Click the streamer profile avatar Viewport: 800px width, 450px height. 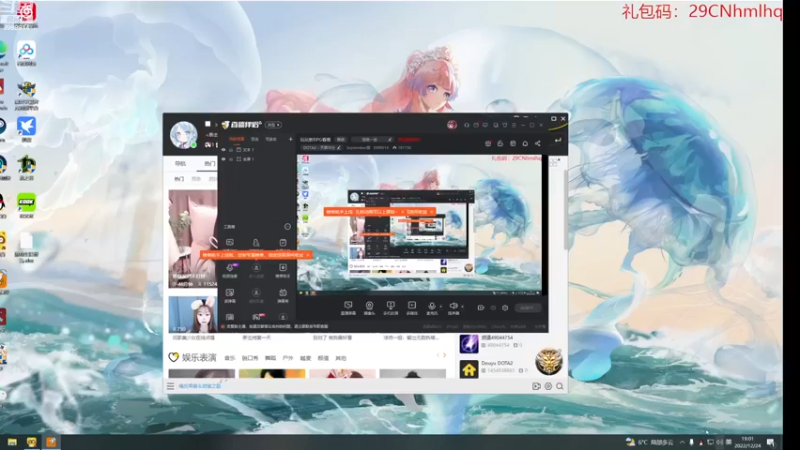click(183, 135)
